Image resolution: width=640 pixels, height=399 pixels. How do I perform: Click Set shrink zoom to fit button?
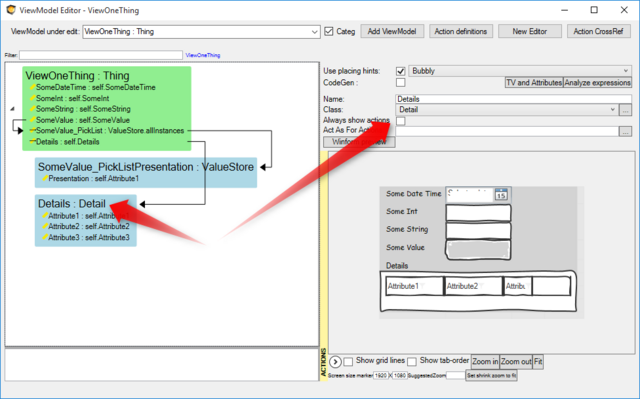pyautogui.click(x=491, y=375)
